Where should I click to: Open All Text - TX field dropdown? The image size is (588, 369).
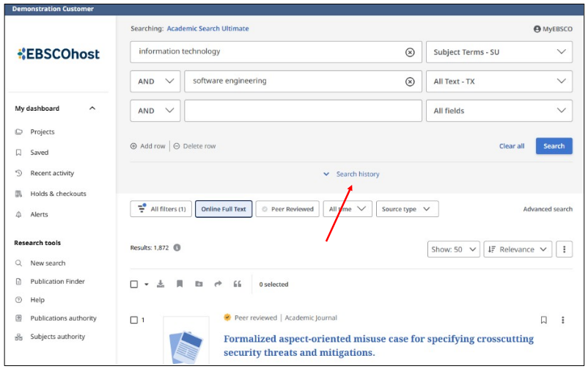pos(499,81)
